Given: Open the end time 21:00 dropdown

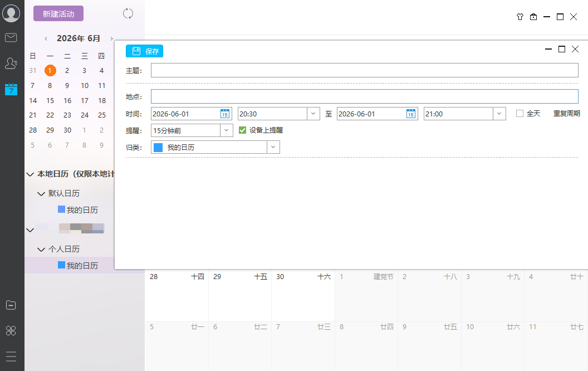Looking at the screenshot, I should (499, 114).
